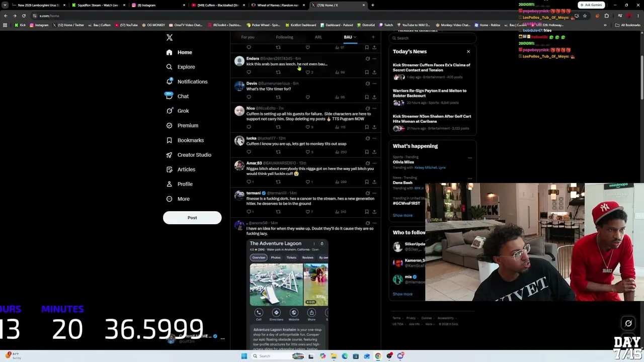Open your Profile page in the sidebar
The height and width of the screenshot is (362, 644).
179,184
